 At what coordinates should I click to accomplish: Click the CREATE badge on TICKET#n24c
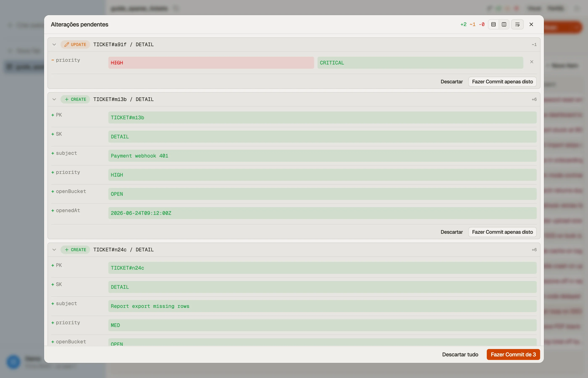point(75,250)
